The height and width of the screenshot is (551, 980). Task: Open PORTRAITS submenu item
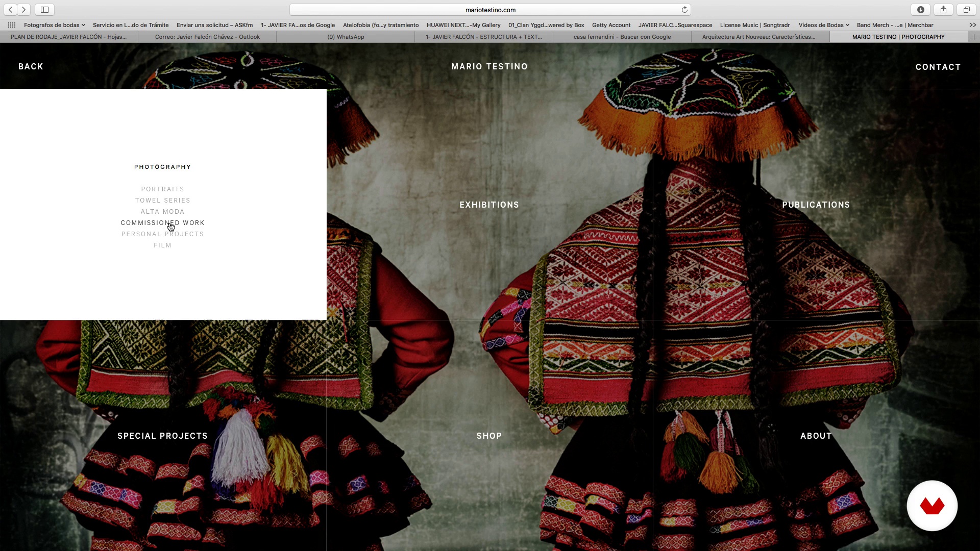coord(163,189)
